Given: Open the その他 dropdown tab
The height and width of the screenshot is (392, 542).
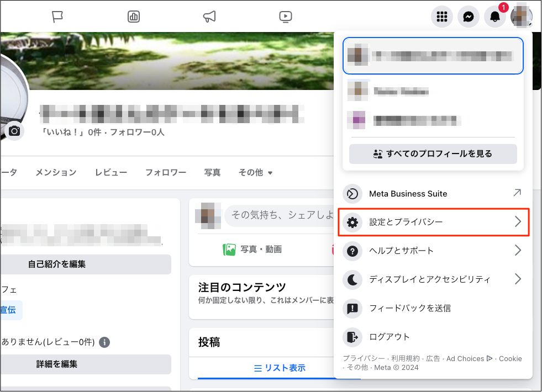Looking at the screenshot, I should 255,172.
